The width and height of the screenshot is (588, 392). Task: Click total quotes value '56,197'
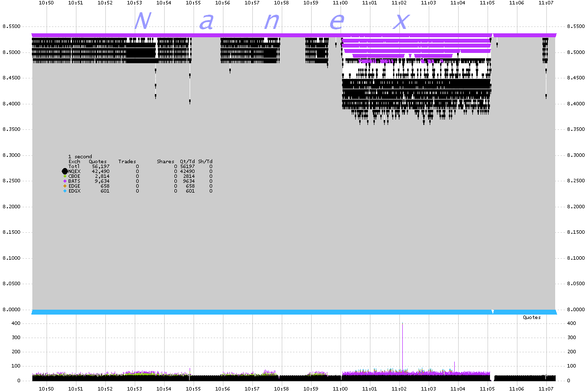(100, 167)
